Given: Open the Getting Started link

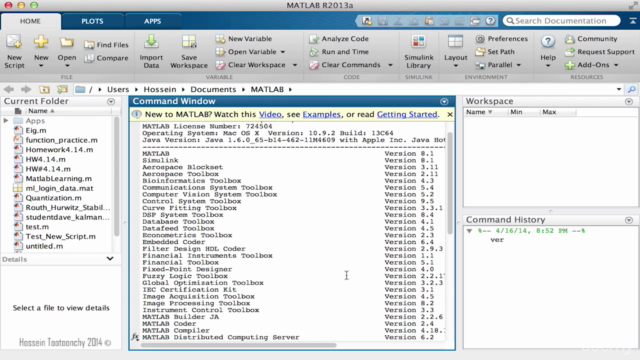Looking at the screenshot, I should [x=407, y=115].
